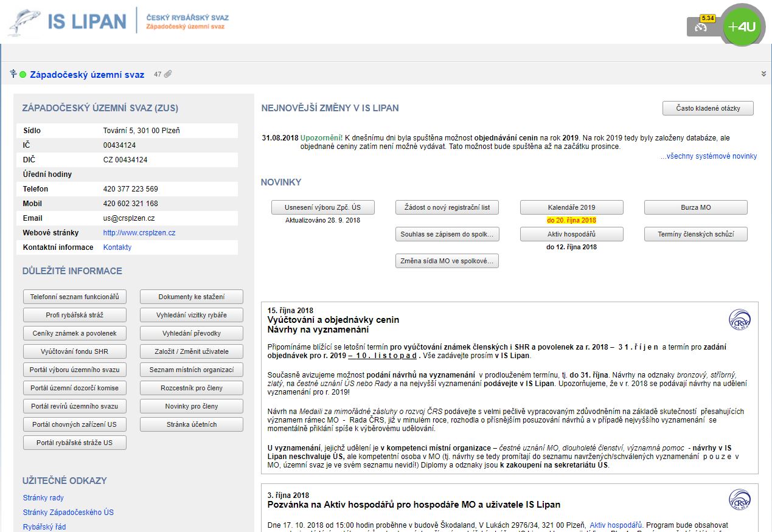This screenshot has height=532, width=772.
Task: Click Usnesení výboru Zpč. ÚS button
Action: 322,207
